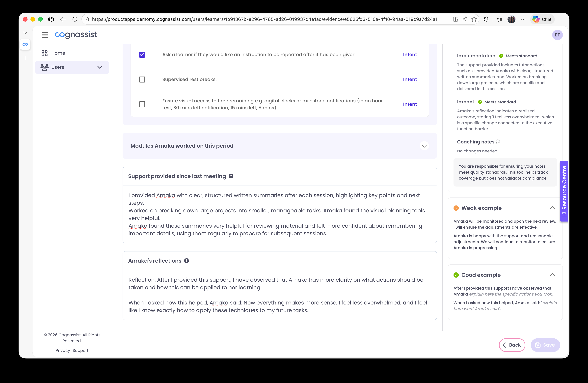Check the visual access to time remaining checkbox
This screenshot has width=588, height=383.
(x=142, y=104)
